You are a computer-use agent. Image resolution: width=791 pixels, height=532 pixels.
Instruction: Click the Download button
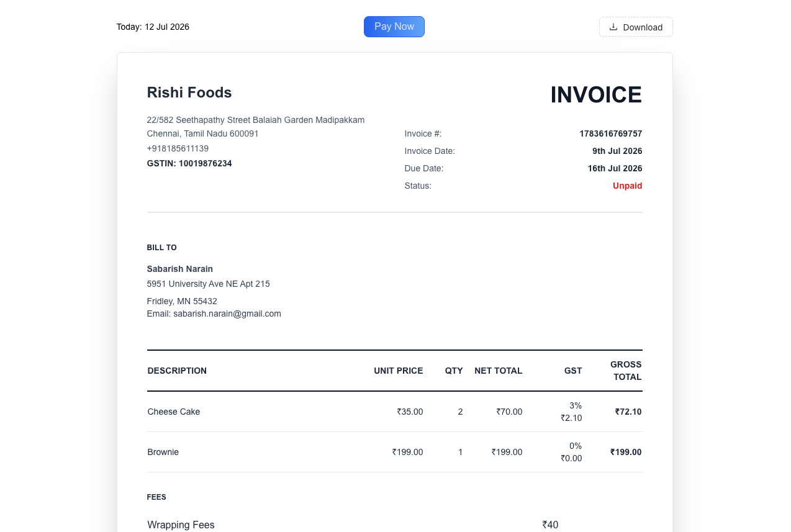[636, 27]
